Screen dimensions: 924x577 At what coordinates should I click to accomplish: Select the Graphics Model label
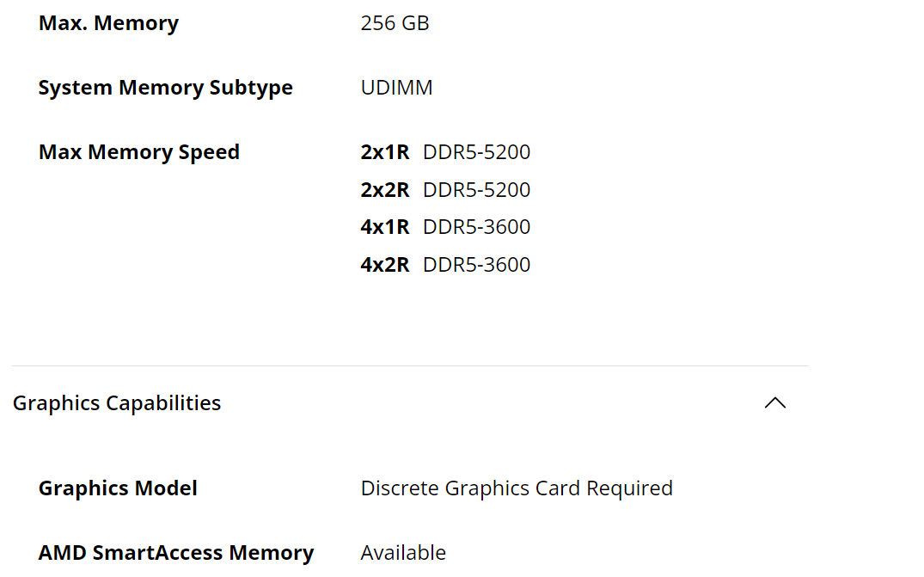[118, 488]
